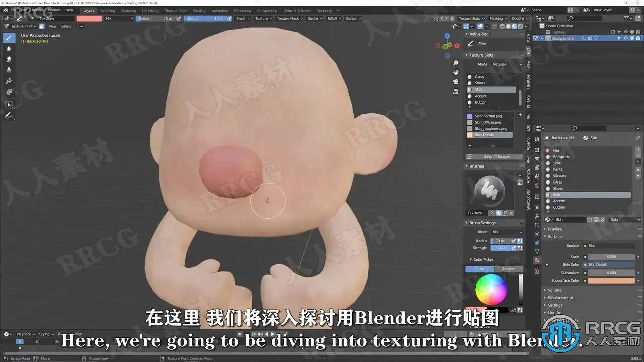Open the Mix blend mode dropdown in header
Screen dimensions: 644x362
click(x=119, y=19)
